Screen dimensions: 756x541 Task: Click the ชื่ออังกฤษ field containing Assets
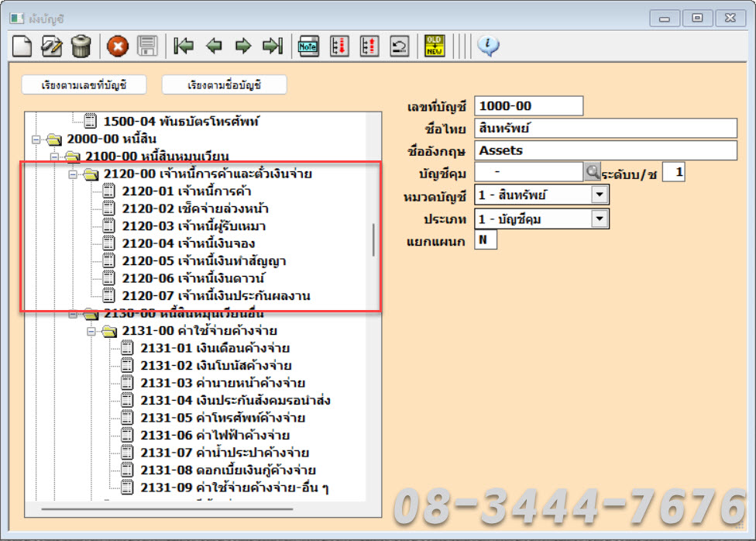click(606, 150)
